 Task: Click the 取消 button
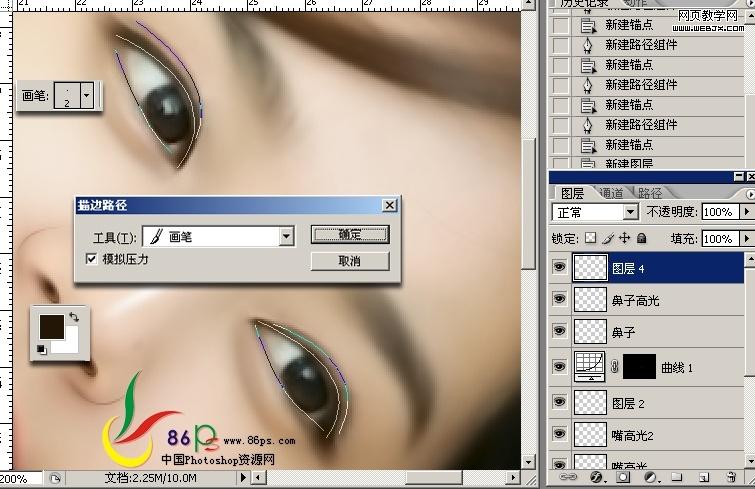[350, 261]
